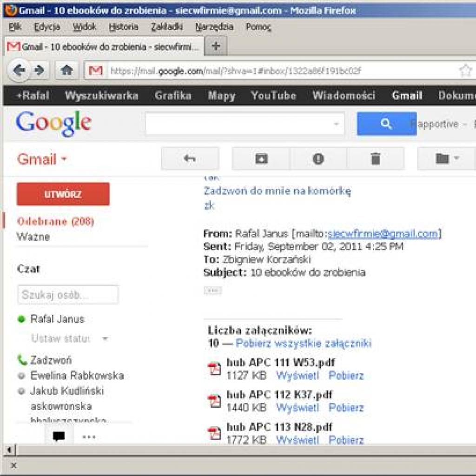
Task: Click the blue search magnifier button
Action: (386, 124)
